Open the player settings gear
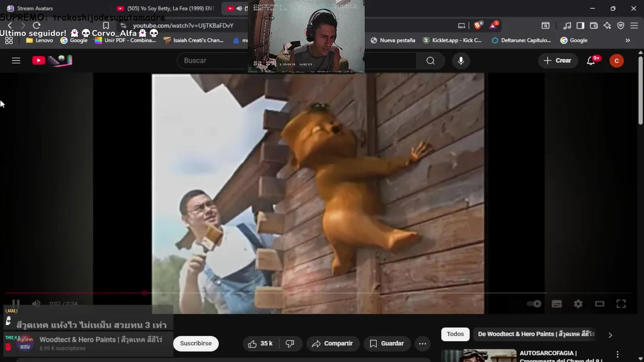Screen dimensions: 644x362 (x=578, y=304)
